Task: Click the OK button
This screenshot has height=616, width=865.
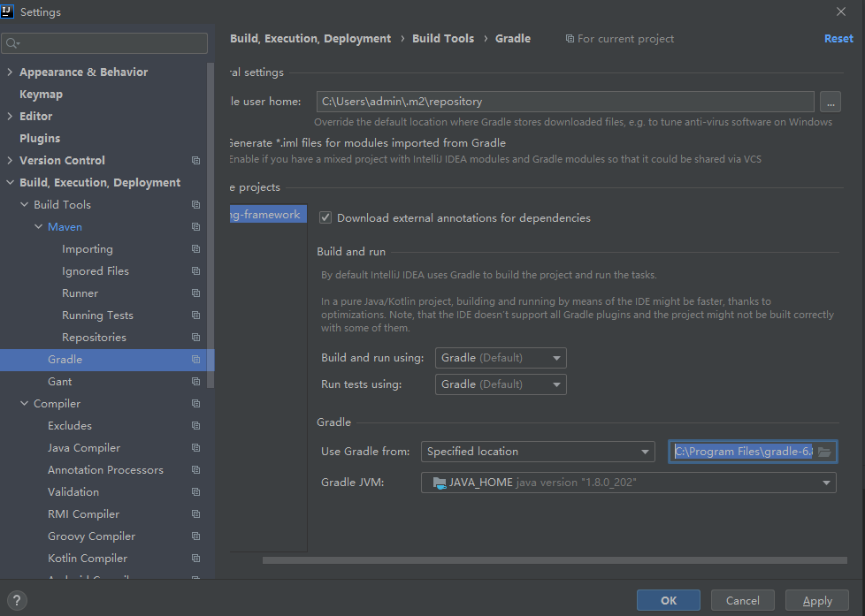Action: click(x=668, y=600)
